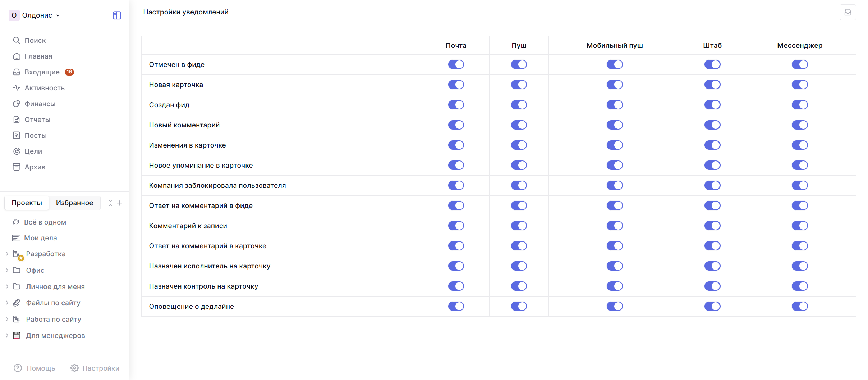868x380 pixels.
Task: Expand the Для менеджеров folder
Action: [7, 335]
